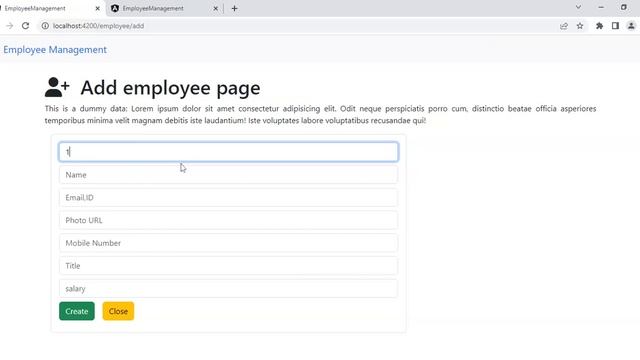
Task: Click the forward navigation arrow
Action: (x=9, y=26)
